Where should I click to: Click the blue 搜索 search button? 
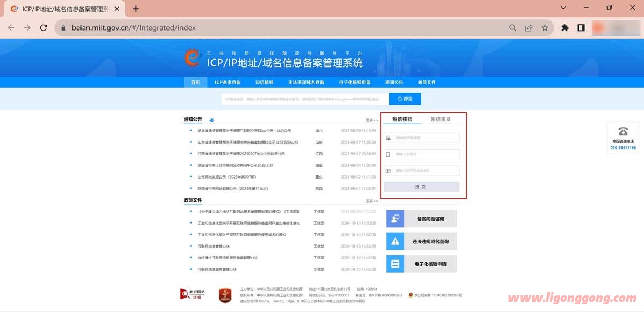pos(405,99)
